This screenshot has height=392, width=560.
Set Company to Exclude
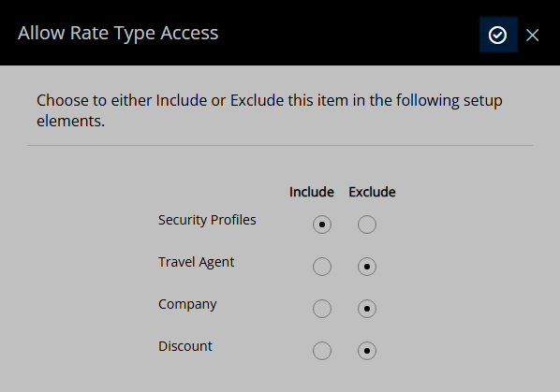[x=367, y=309]
